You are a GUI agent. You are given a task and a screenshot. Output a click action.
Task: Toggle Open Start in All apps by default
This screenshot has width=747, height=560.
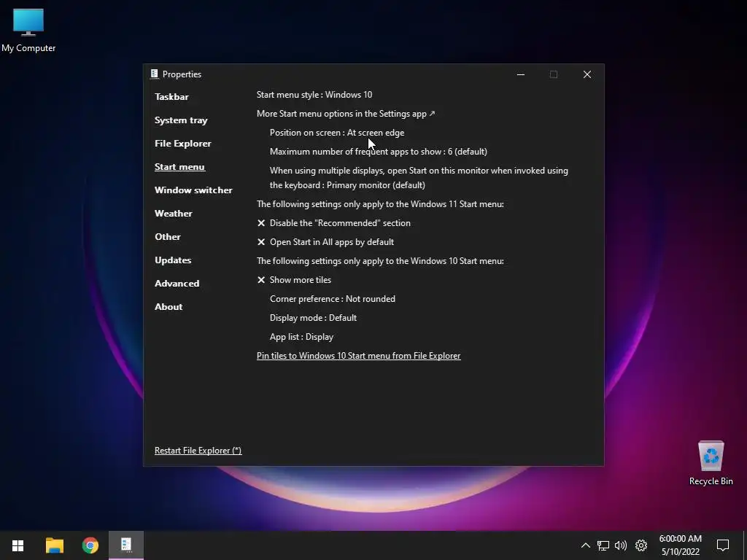pyautogui.click(x=325, y=242)
